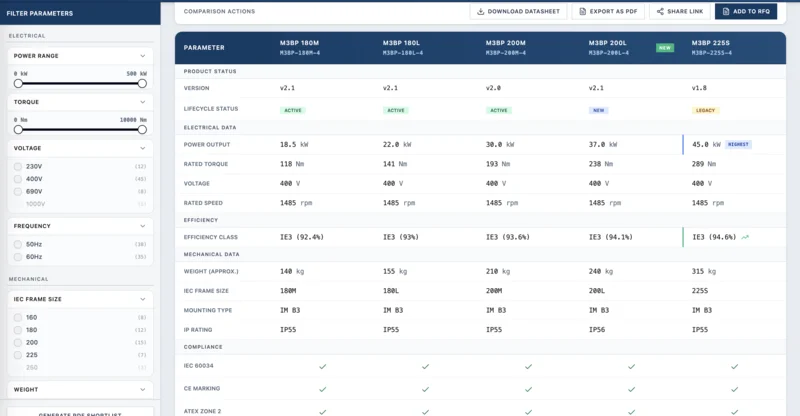The height and width of the screenshot is (416, 800).
Task: Click the share icon in Share Link
Action: (662, 11)
